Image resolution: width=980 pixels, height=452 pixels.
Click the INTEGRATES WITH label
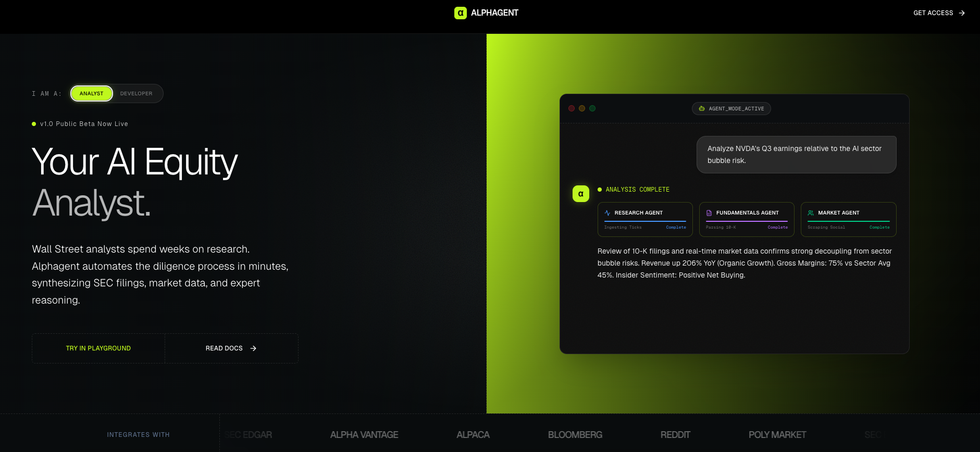[139, 435]
